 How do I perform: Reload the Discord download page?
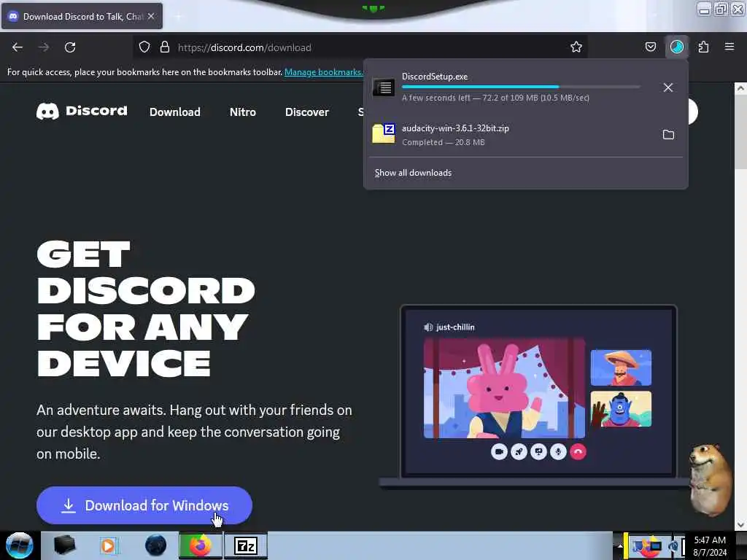point(70,47)
